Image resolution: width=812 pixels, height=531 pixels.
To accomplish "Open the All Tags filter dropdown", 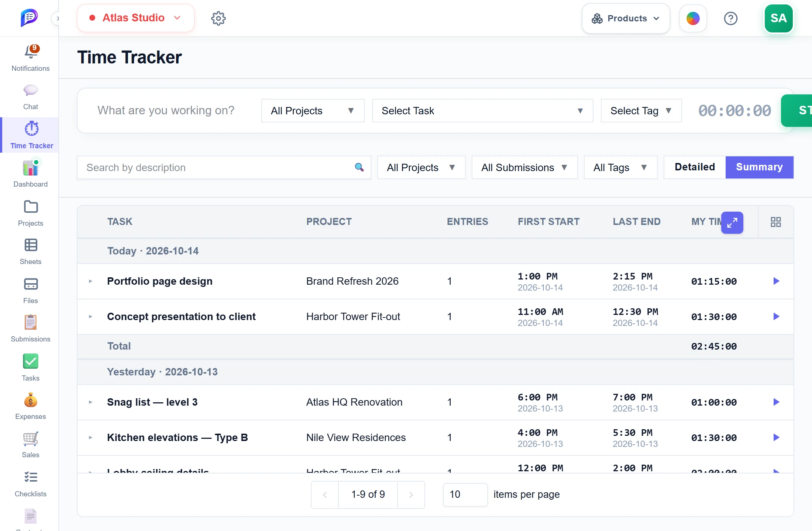I will 621,167.
